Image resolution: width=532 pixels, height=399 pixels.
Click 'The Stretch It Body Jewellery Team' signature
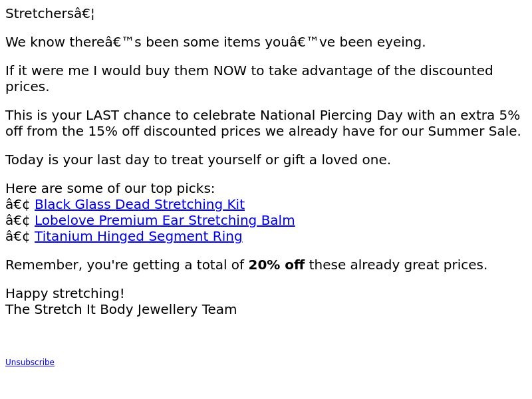coord(121,309)
